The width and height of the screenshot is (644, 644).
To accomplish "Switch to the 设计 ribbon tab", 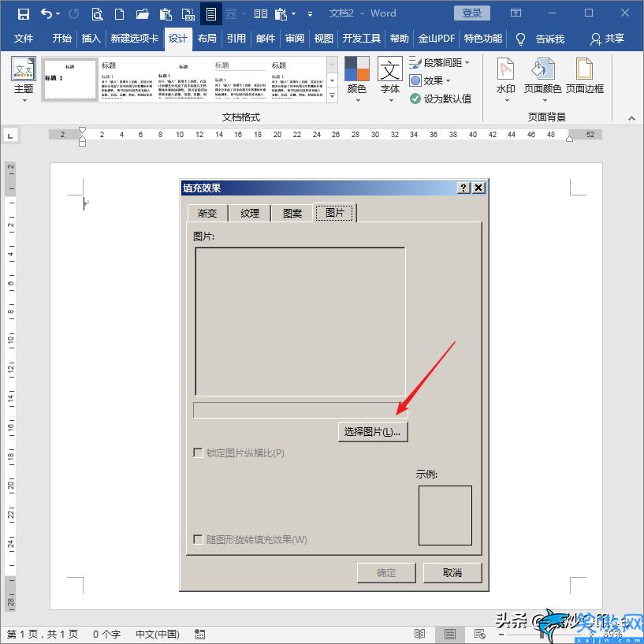I will pyautogui.click(x=178, y=39).
